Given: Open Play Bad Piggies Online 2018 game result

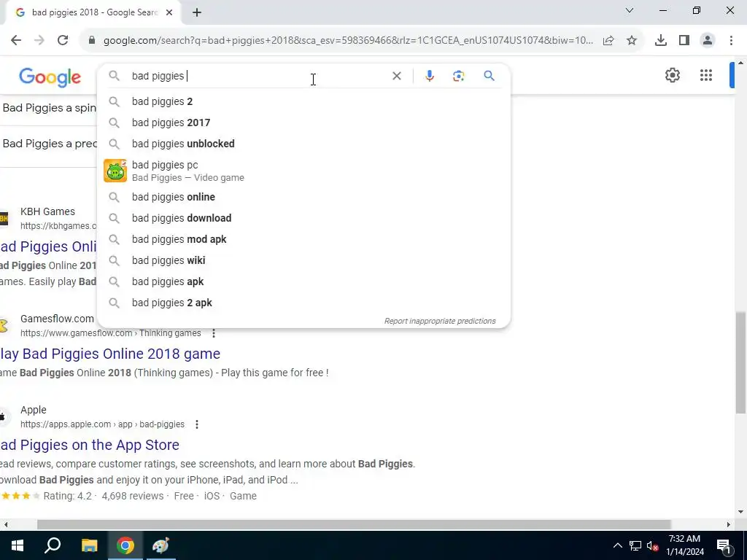Looking at the screenshot, I should pyautogui.click(x=110, y=354).
